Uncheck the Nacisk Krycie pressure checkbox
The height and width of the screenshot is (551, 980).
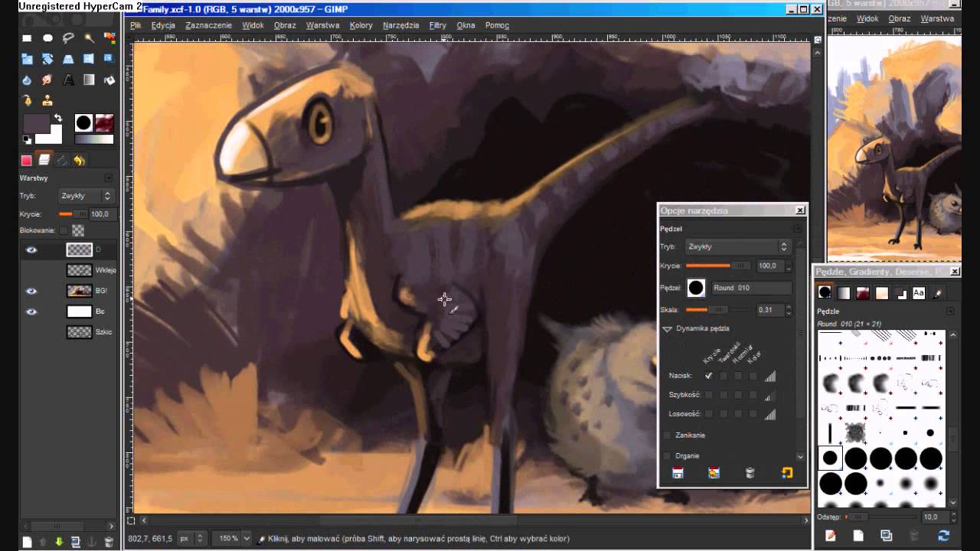709,376
